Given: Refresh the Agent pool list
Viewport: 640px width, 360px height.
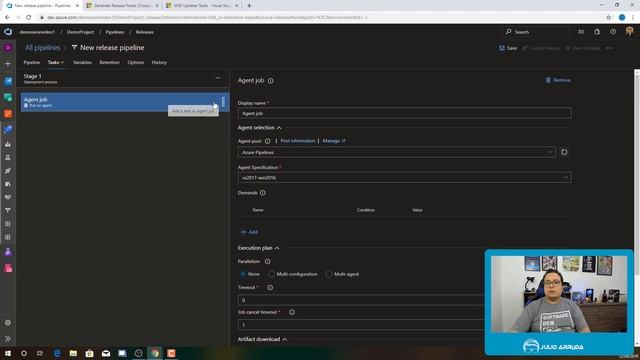Looking at the screenshot, I should (564, 152).
